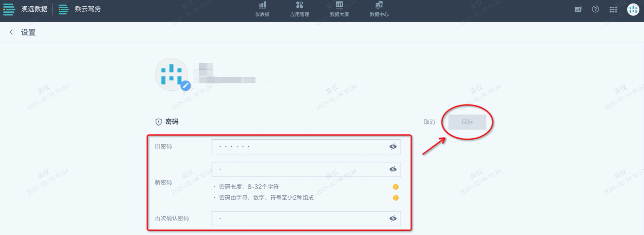The width and height of the screenshot is (644, 235).
Task: Focus the 再次确认密码 input field
Action: click(x=306, y=219)
